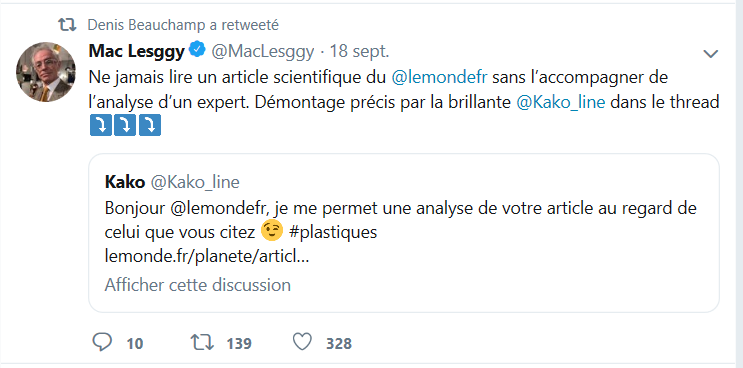Click the third blue arrow emoji
Screen dimensions: 743x368
pyautogui.click(x=150, y=125)
